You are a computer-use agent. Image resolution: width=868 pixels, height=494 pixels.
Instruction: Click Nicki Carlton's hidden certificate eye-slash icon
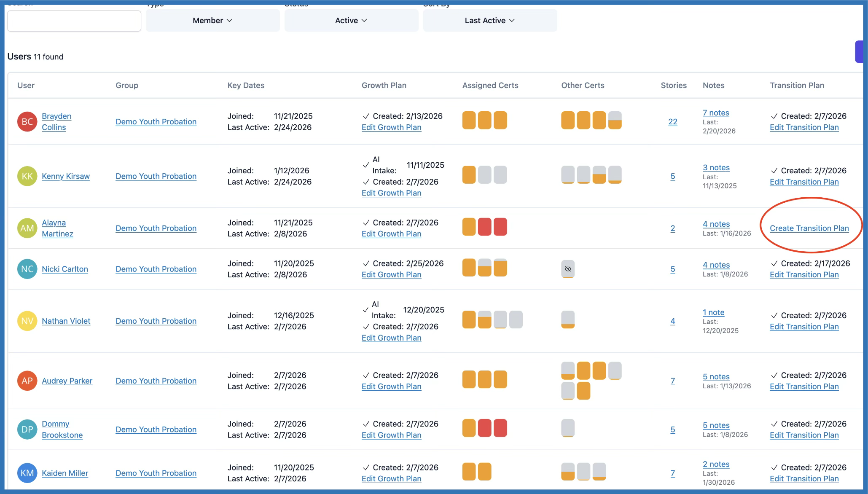pos(568,269)
